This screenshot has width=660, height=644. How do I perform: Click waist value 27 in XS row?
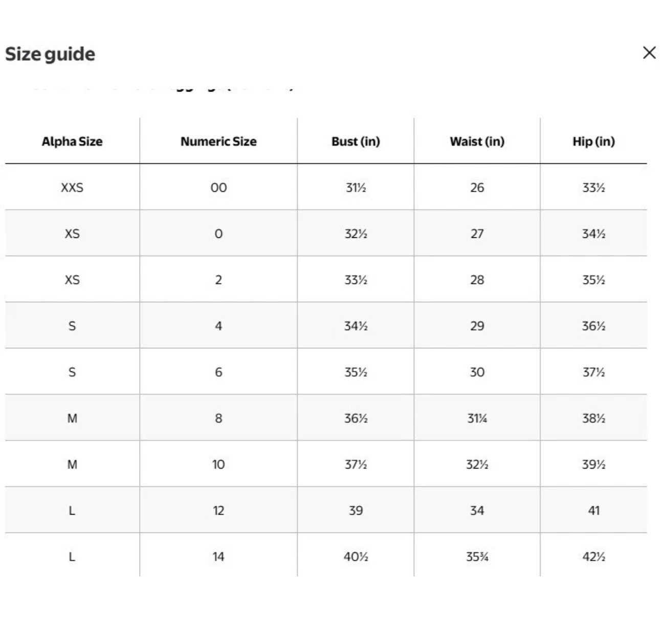coord(477,234)
